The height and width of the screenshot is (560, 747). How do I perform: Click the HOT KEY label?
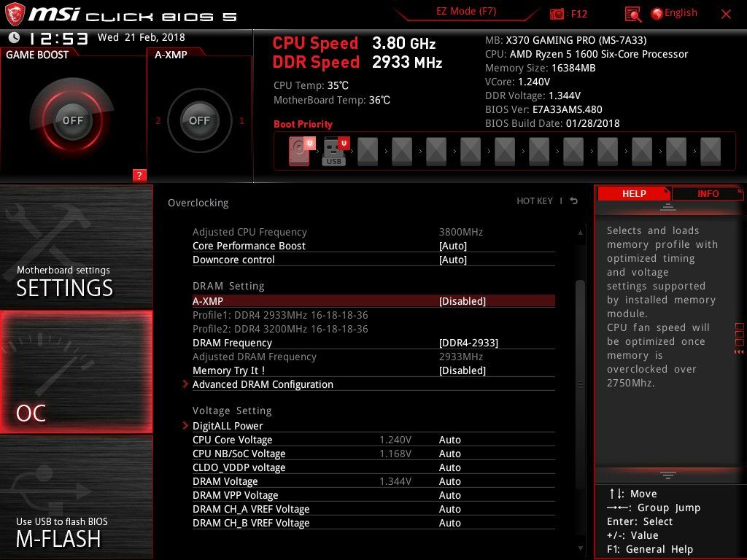coord(535,201)
